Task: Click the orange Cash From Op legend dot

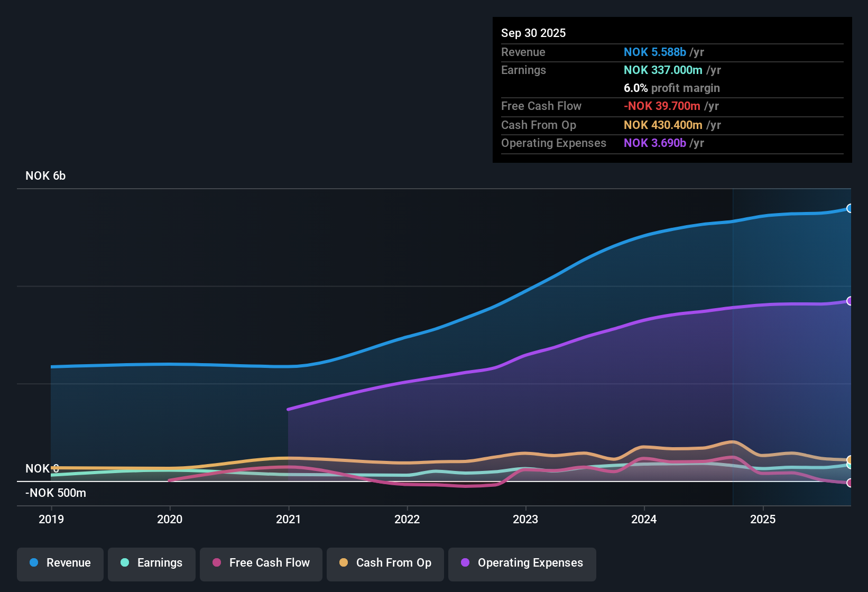Action: point(343,563)
